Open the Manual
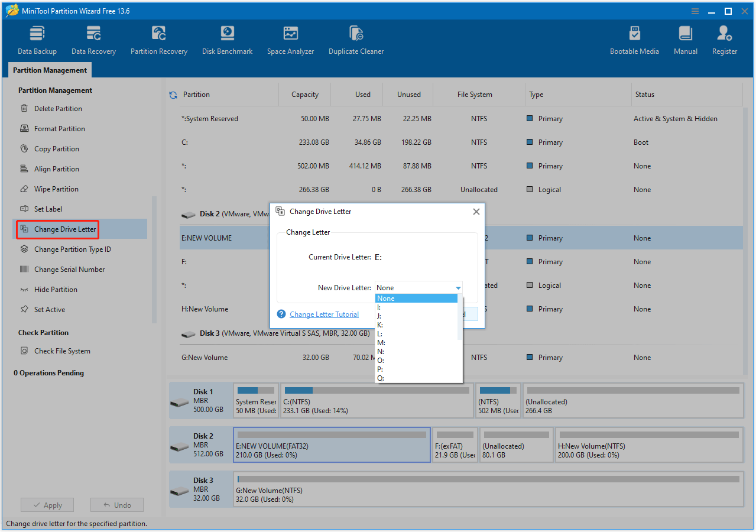The width and height of the screenshot is (756, 532). (686, 40)
